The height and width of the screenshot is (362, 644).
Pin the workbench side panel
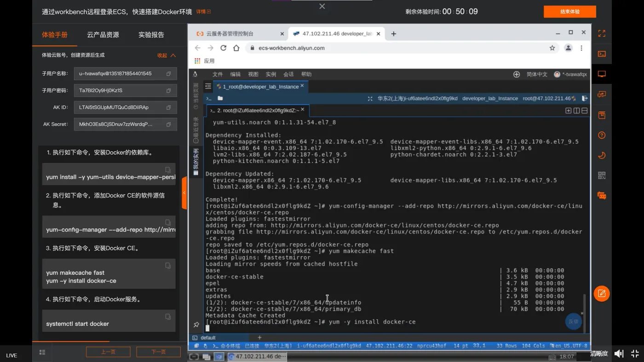[196, 325]
